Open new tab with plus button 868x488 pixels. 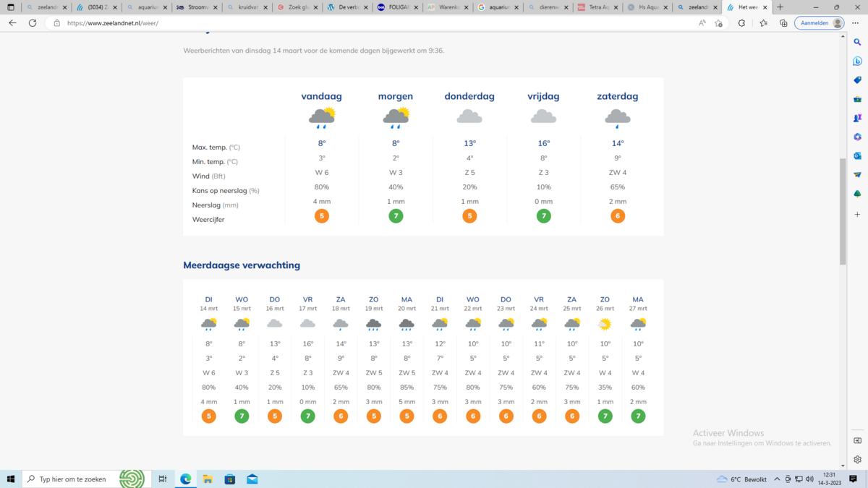pyautogui.click(x=780, y=7)
